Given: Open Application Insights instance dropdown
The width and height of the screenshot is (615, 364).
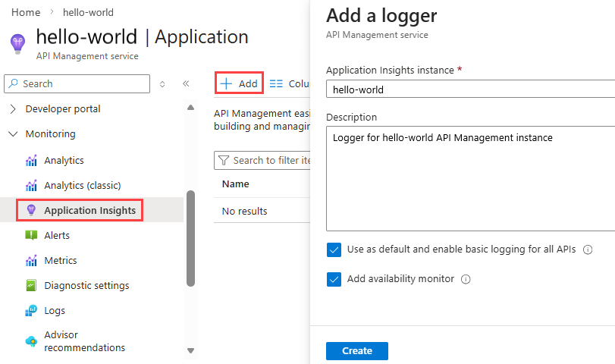Looking at the screenshot, I should 470,89.
